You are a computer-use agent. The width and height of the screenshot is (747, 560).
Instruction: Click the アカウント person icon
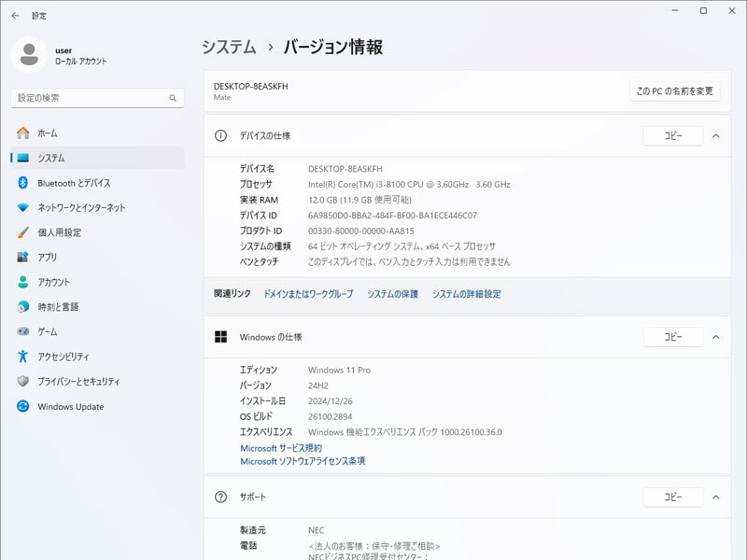(22, 282)
